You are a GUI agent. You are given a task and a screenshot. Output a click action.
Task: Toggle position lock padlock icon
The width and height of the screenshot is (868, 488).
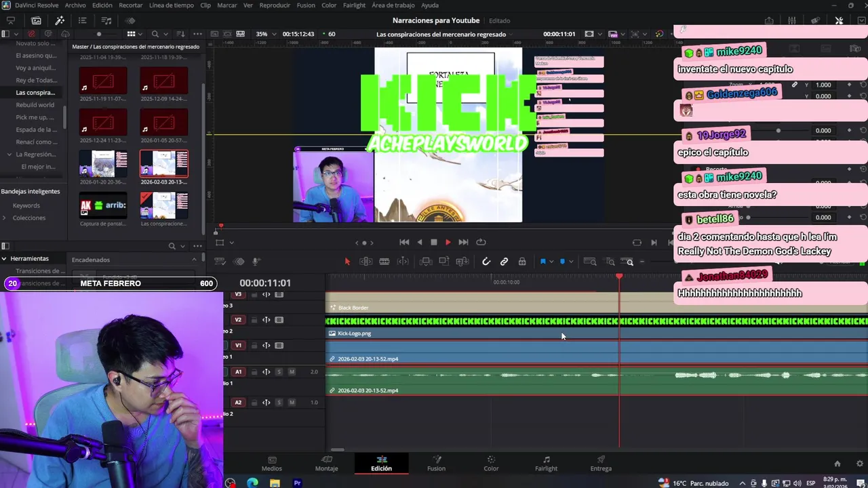click(x=521, y=262)
